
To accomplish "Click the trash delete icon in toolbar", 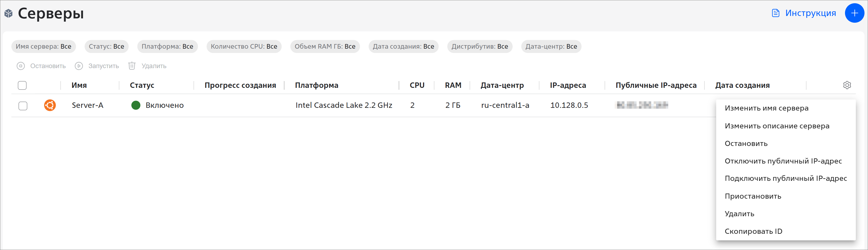I will tap(132, 66).
